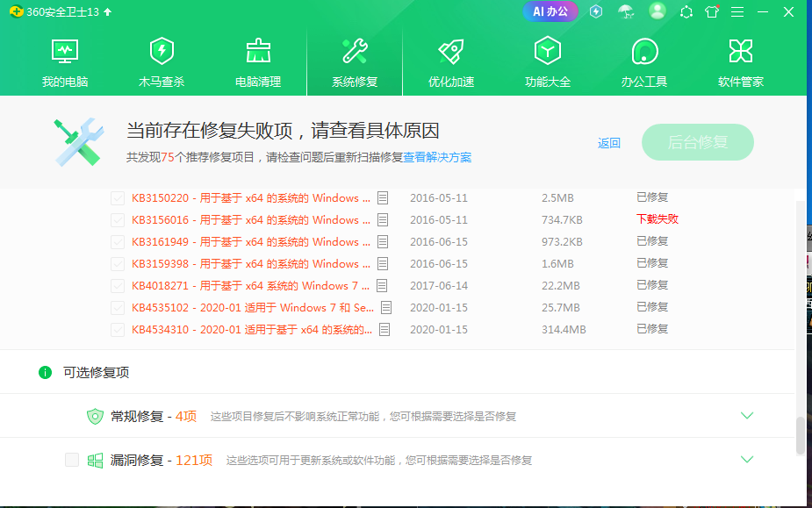Click the 返回 link
The width and height of the screenshot is (812, 508).
point(609,143)
